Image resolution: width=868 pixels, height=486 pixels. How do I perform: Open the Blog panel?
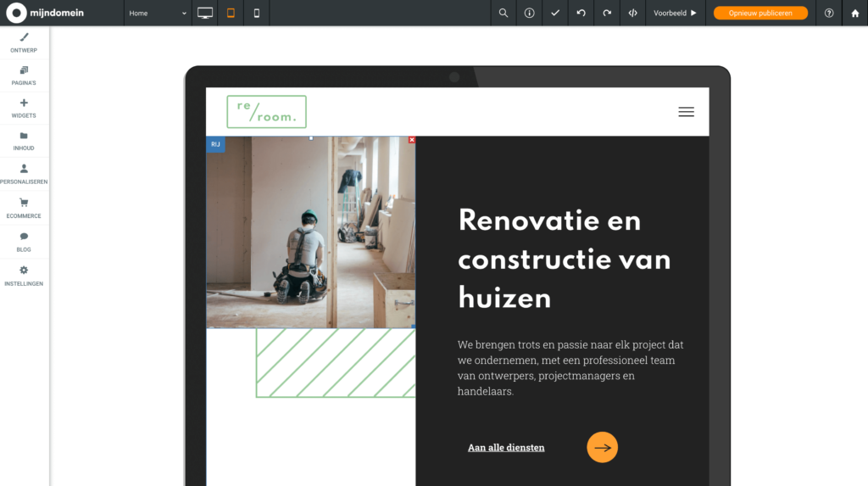[24, 242]
